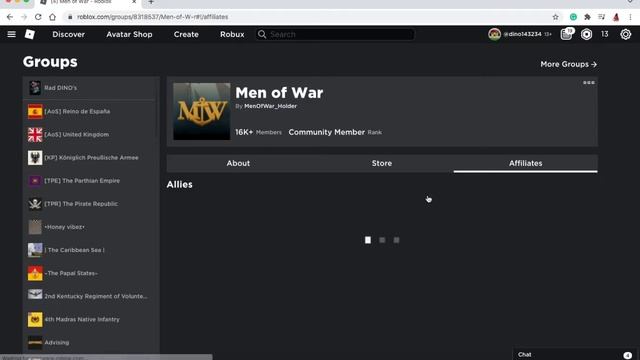640x360 pixels.
Task: Open the Robux balance icon
Action: pos(587,34)
